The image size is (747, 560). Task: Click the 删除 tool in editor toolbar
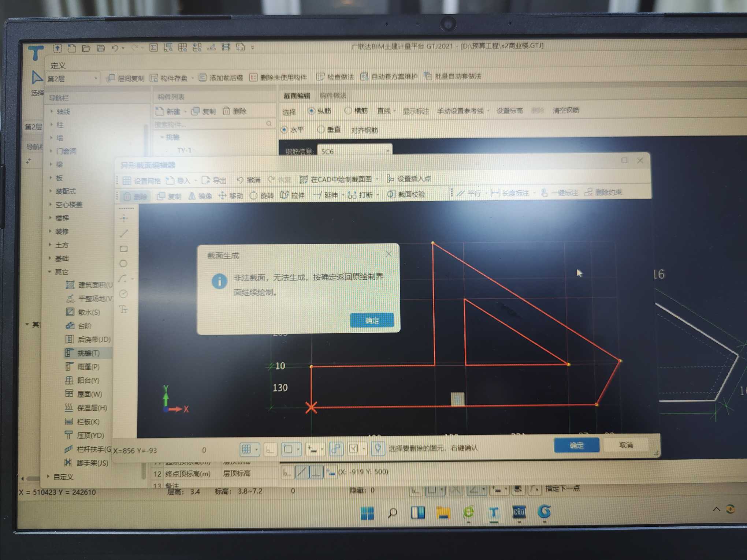(x=135, y=196)
